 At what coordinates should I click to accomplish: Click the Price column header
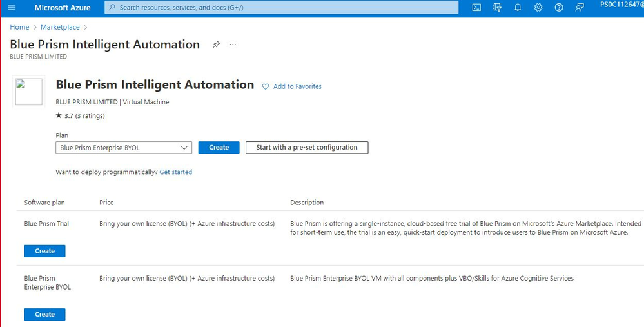click(x=106, y=203)
